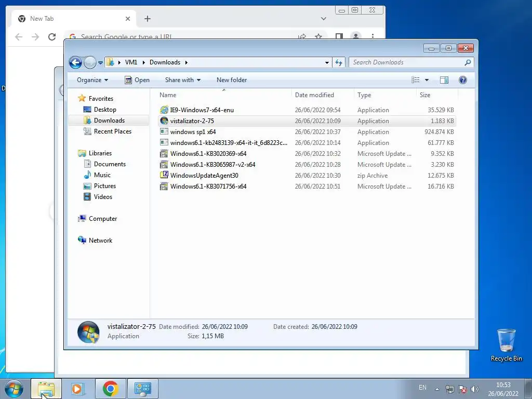Expand arrow after Downloads in the breadcrumb
The width and height of the screenshot is (532, 399).
tap(187, 62)
